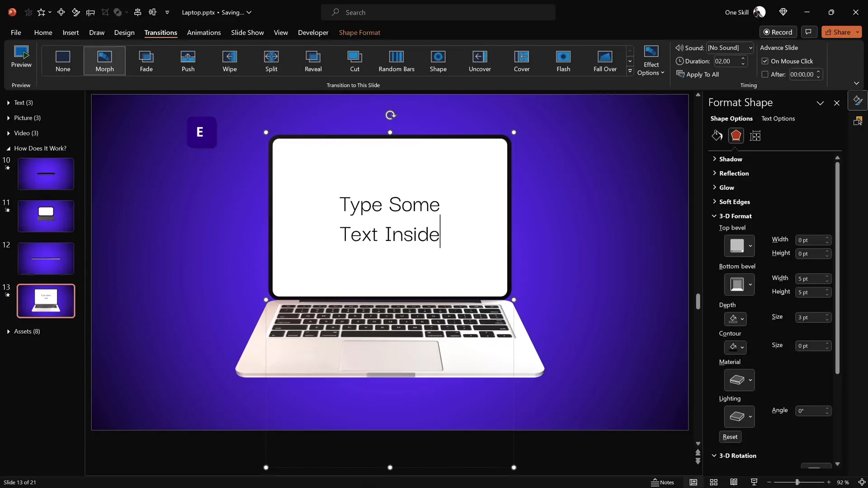The image size is (868, 488).
Task: Open the Effects pentagon icon tab
Action: (x=736, y=136)
